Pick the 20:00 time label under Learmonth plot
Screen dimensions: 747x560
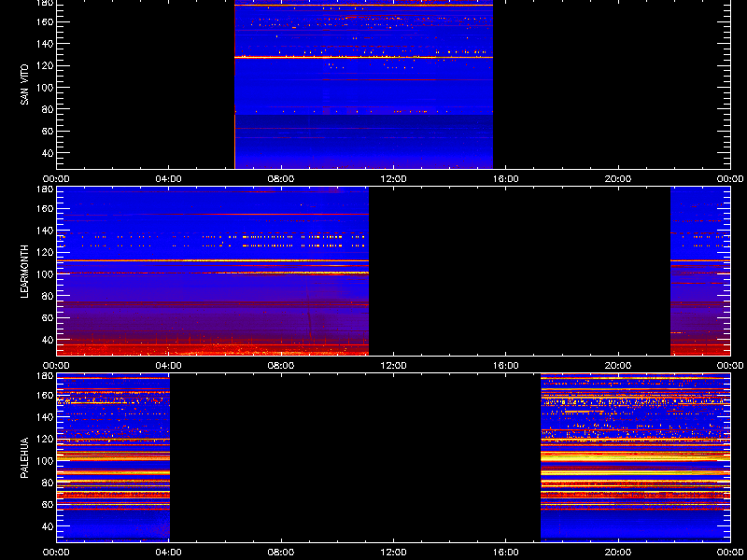tap(618, 366)
